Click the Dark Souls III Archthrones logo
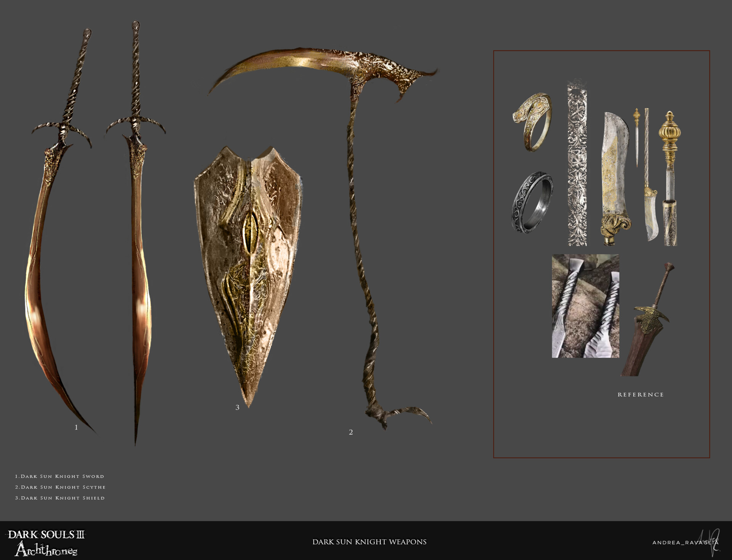 coord(46,542)
